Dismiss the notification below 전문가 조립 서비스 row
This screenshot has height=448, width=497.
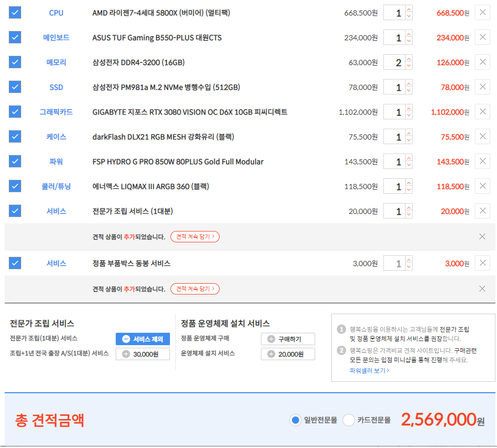482,237
